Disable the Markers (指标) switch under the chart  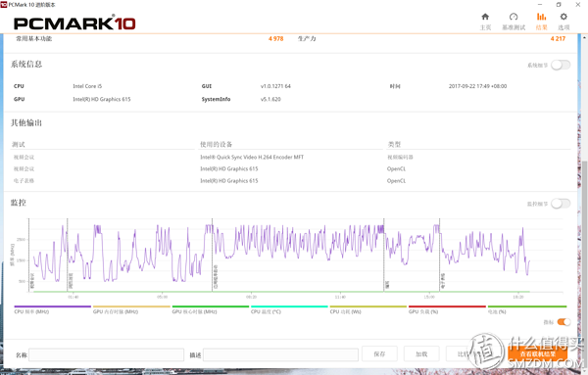pyautogui.click(x=563, y=322)
